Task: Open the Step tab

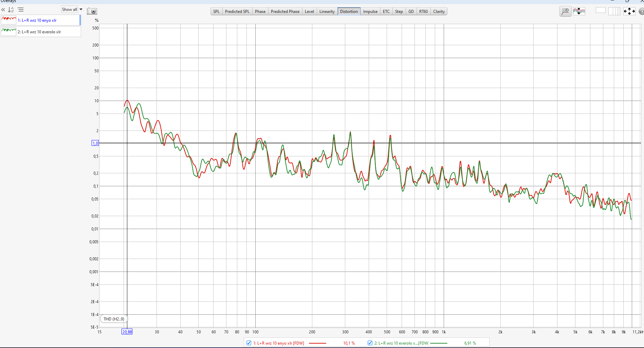Action: pyautogui.click(x=399, y=12)
